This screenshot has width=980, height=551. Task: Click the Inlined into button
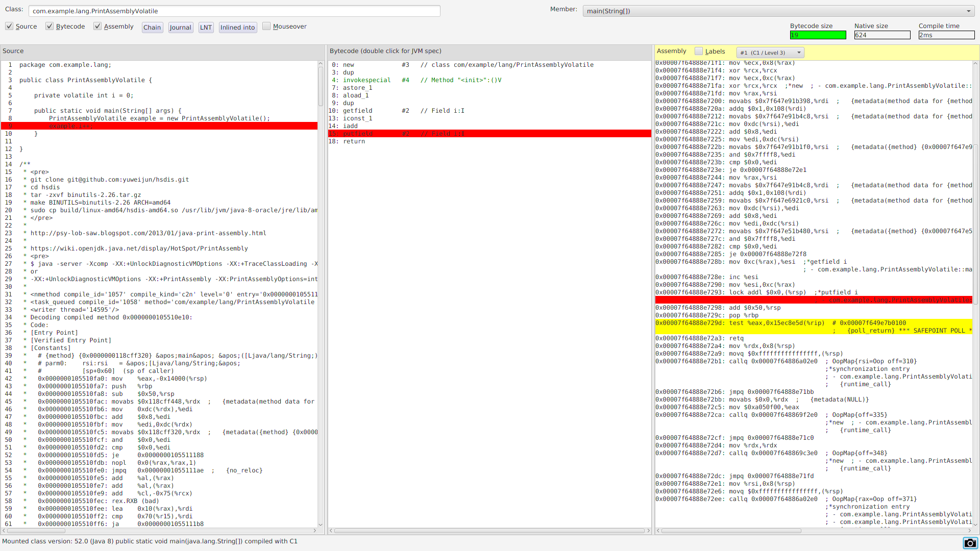(237, 28)
